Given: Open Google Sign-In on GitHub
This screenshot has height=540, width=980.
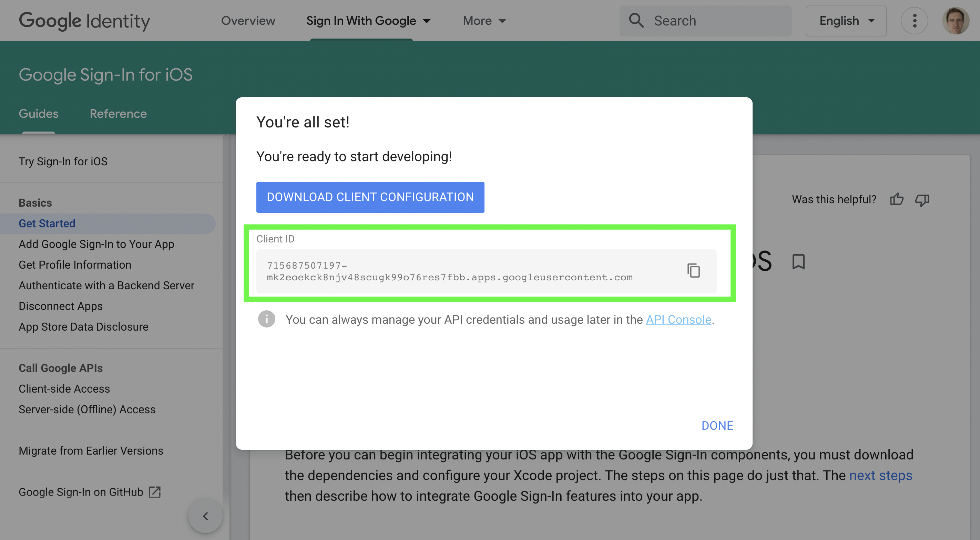Looking at the screenshot, I should (90, 492).
